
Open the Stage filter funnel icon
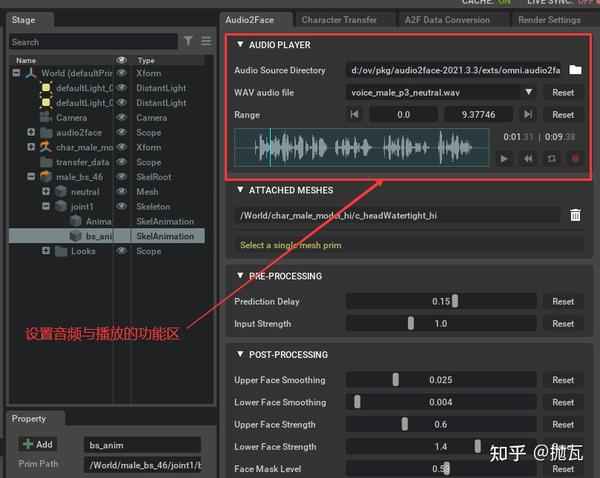coord(189,41)
